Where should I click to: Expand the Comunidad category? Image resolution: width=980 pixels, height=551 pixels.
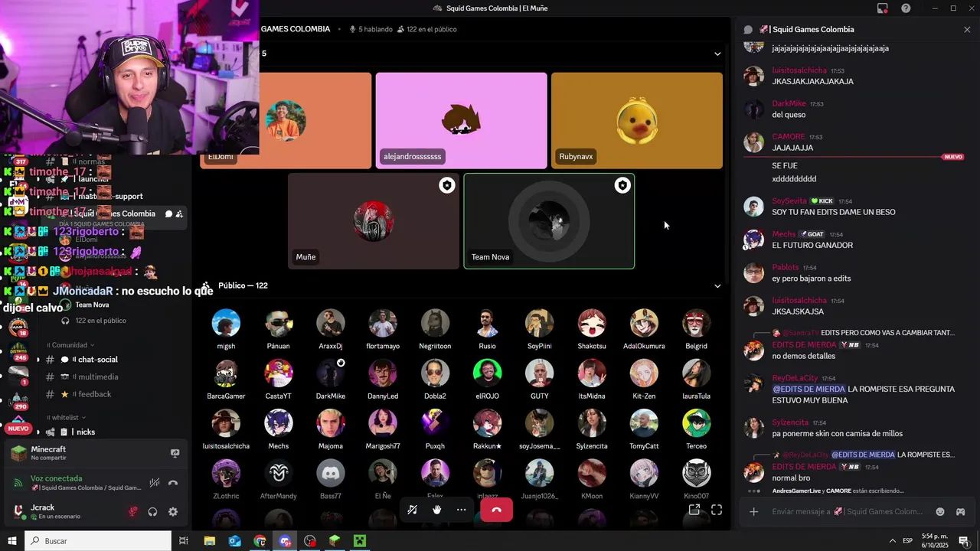coord(70,345)
